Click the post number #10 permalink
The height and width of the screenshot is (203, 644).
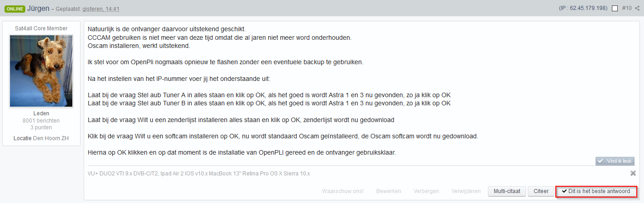tap(627, 8)
